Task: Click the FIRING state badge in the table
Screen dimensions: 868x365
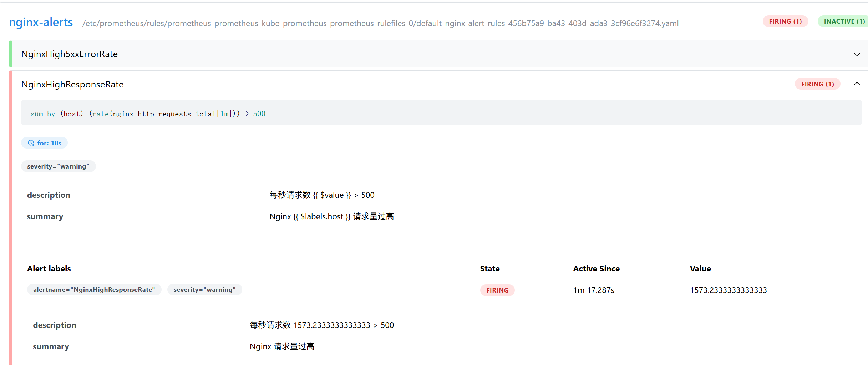Action: point(497,290)
